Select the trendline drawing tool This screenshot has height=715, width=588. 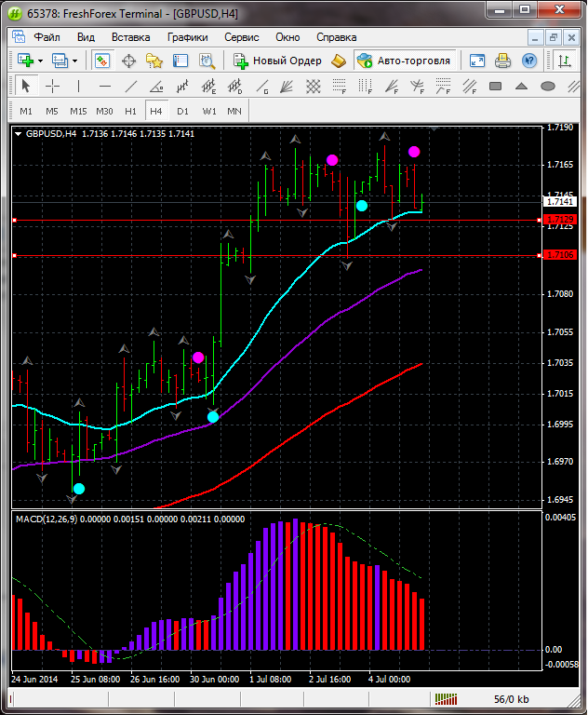click(132, 87)
